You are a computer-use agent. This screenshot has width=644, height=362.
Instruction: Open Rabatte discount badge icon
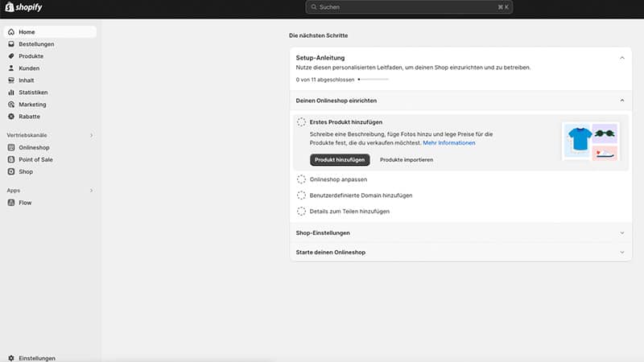point(11,117)
